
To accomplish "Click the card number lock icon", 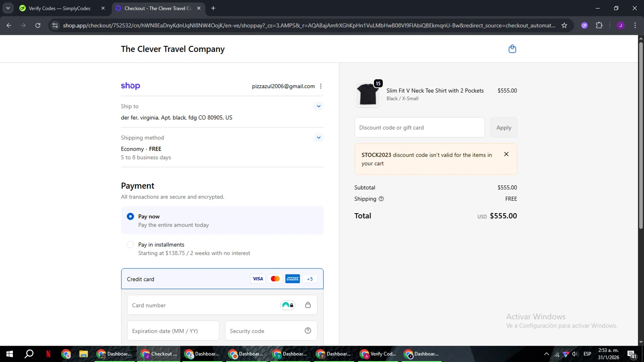I will pos(308,305).
